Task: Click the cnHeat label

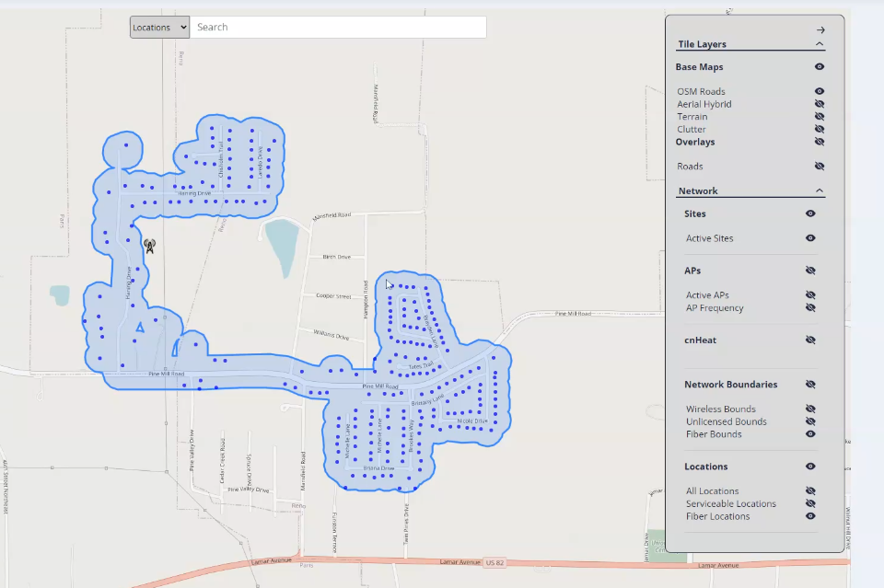Action: coord(700,340)
